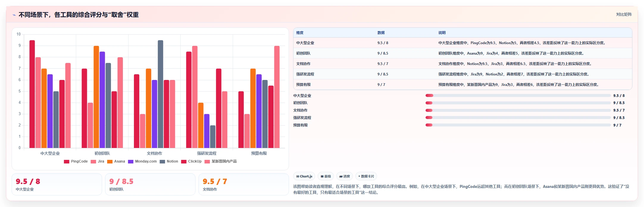
Task: Click the Chart.js tag chip
Action: 304,176
